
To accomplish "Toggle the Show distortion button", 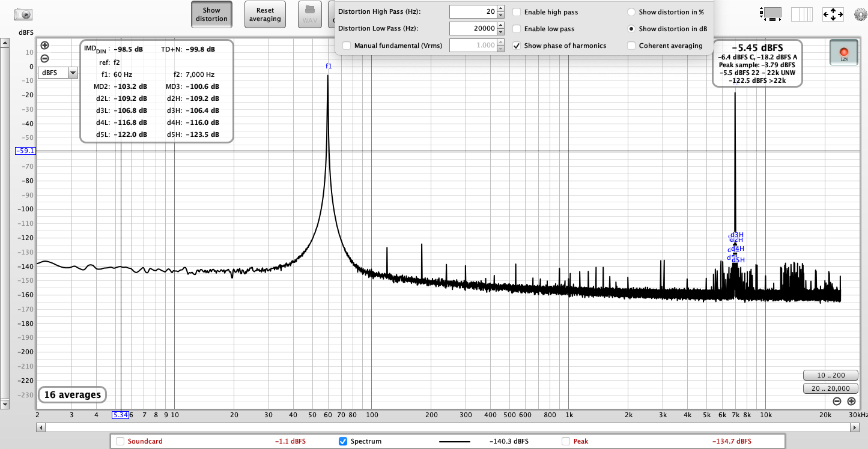I will point(211,14).
